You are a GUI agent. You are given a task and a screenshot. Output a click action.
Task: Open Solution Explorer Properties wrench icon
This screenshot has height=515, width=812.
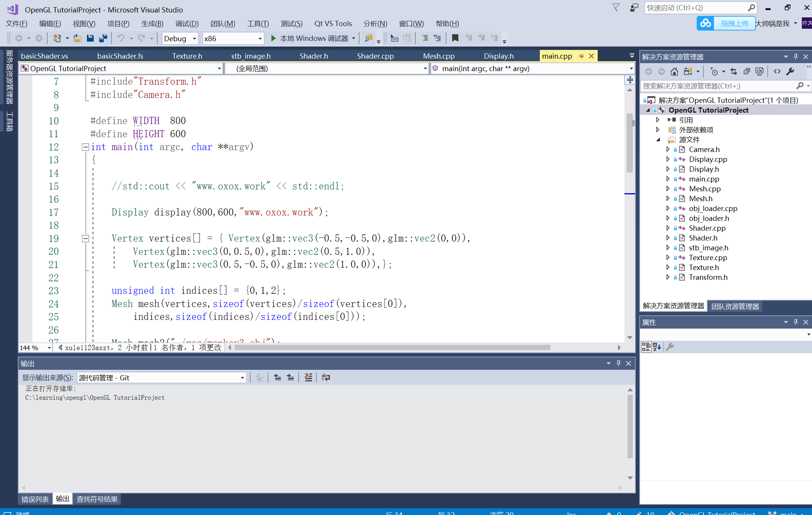point(790,71)
